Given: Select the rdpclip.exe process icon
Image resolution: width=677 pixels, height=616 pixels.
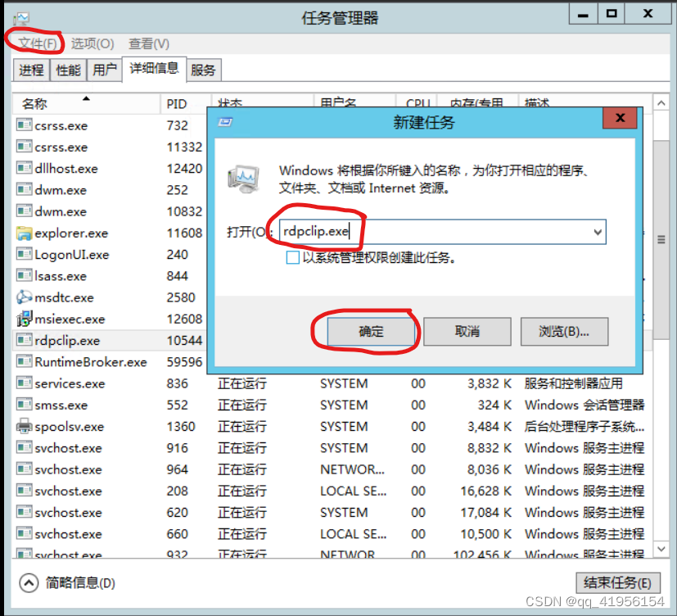Looking at the screenshot, I should click(25, 340).
